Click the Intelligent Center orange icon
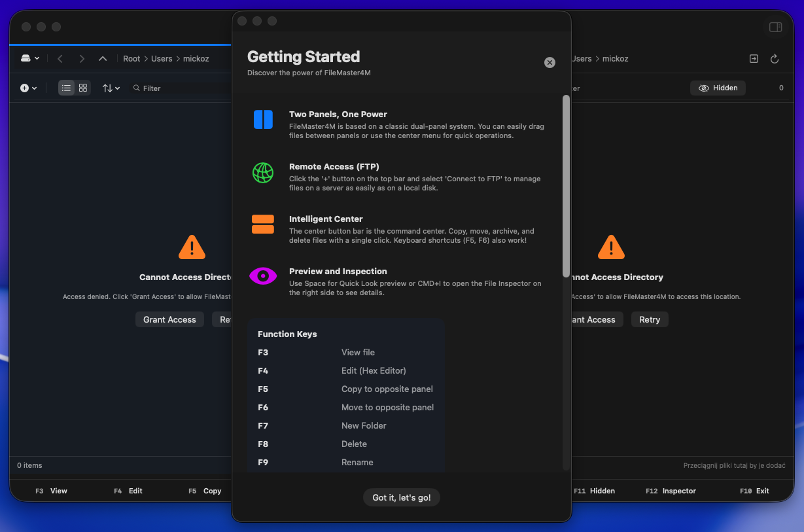The height and width of the screenshot is (532, 804). [x=263, y=224]
